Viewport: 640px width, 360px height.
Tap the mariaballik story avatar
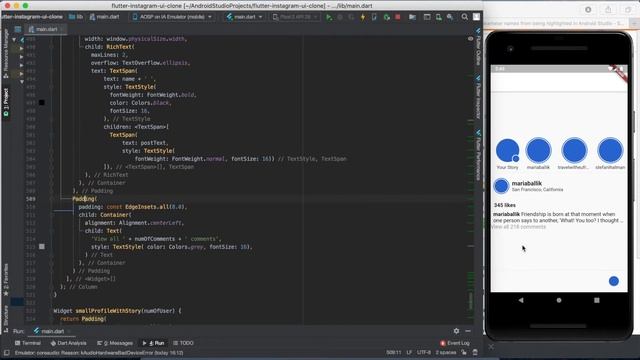(x=538, y=150)
